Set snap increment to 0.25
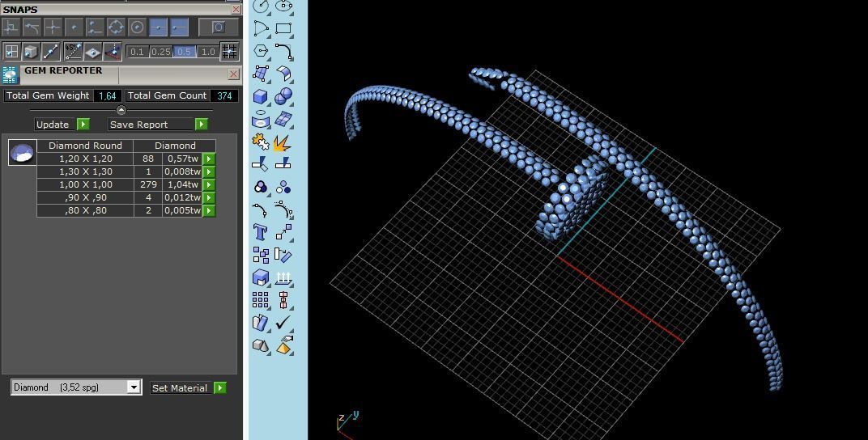868x440 pixels. point(160,52)
